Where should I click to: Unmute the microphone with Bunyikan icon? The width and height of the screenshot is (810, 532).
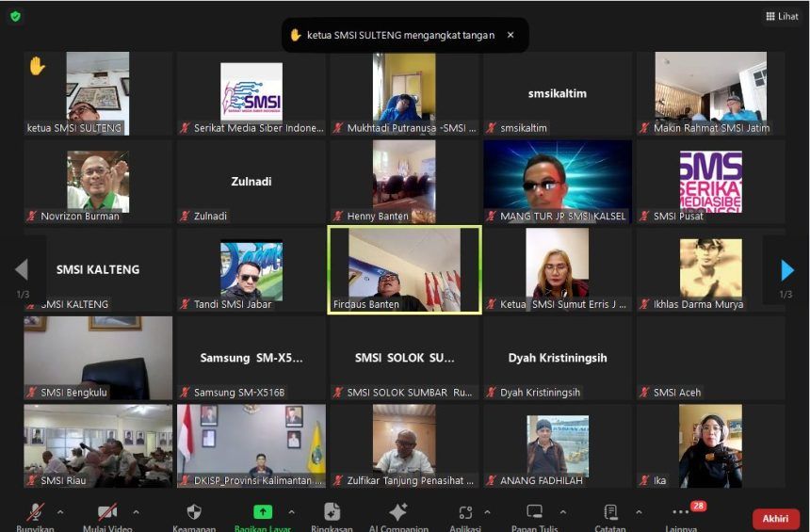pos(36,512)
